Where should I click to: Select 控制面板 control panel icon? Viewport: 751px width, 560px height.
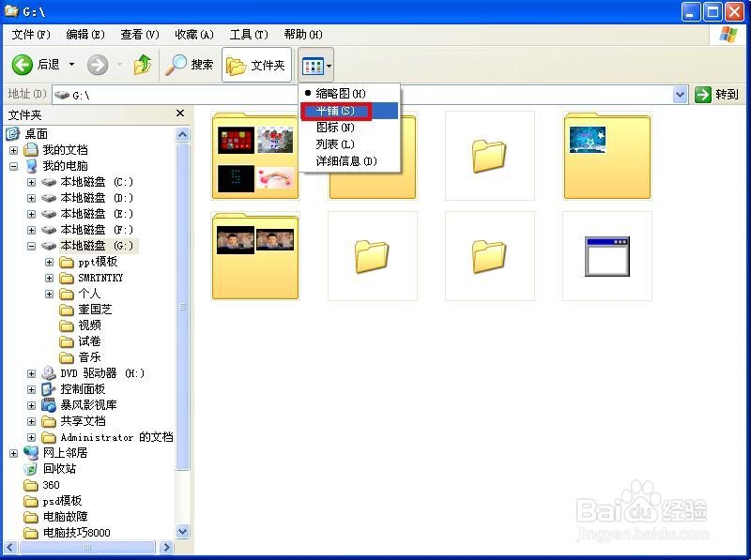49,389
